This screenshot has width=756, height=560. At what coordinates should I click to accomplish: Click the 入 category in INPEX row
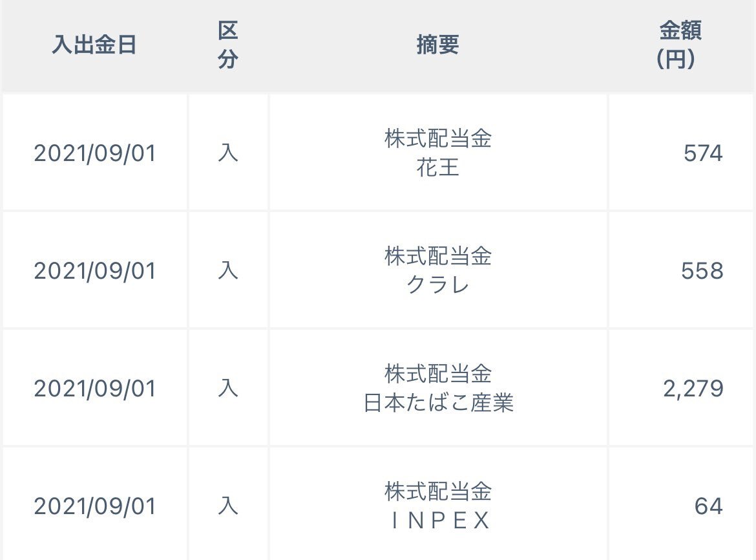click(228, 506)
